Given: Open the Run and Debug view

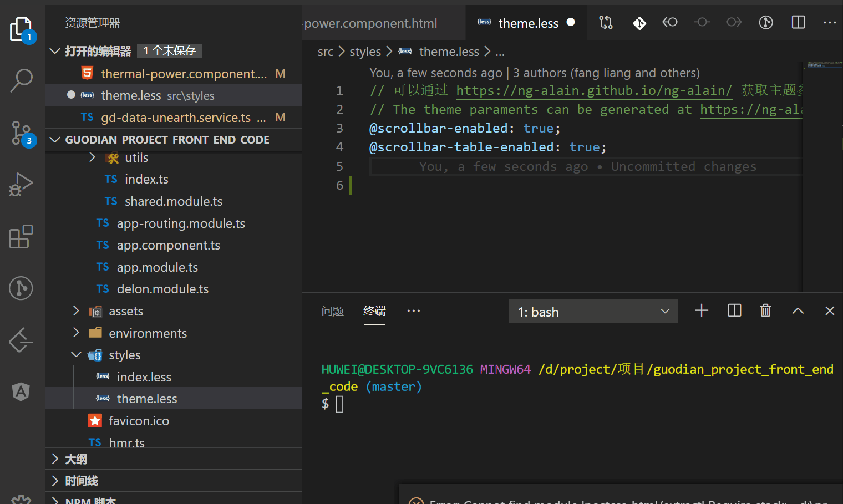Looking at the screenshot, I should (x=22, y=185).
